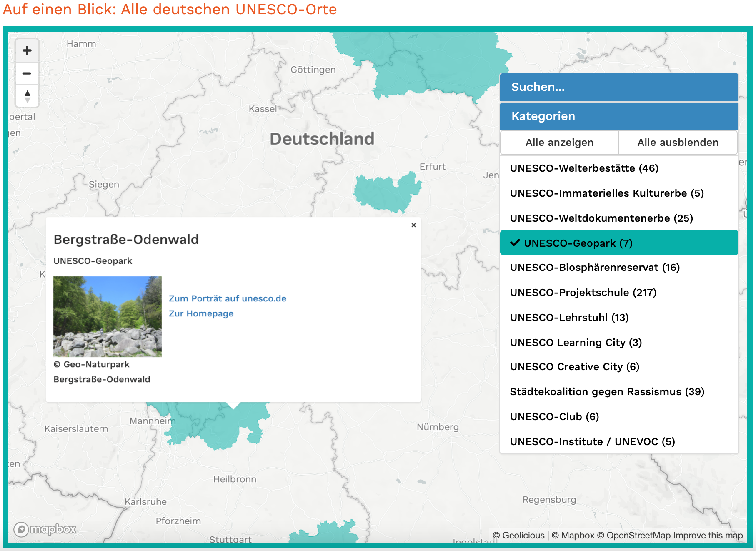
Task: Select Städtekoalition gegen Rassismus category
Action: pyautogui.click(x=607, y=392)
